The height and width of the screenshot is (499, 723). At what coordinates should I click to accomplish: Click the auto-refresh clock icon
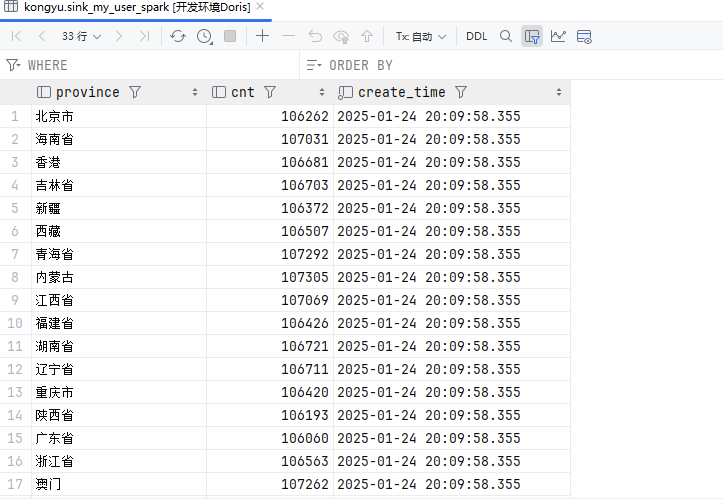click(205, 36)
